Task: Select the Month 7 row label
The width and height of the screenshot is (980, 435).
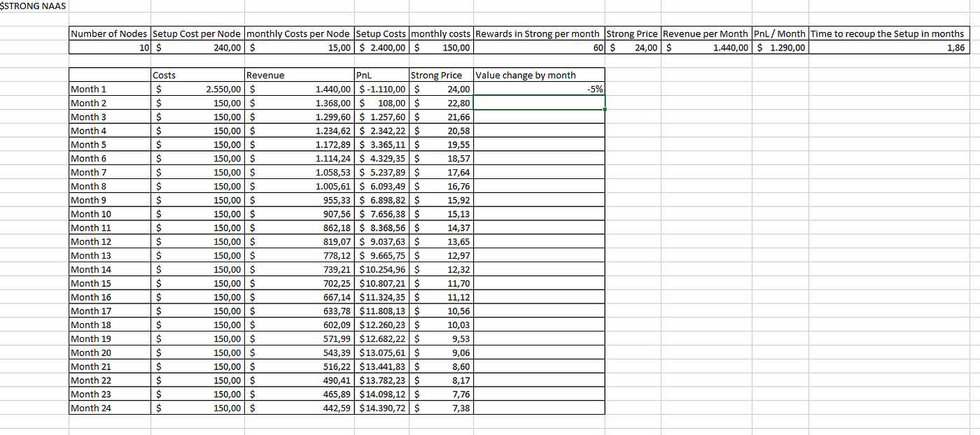Action: tap(110, 172)
